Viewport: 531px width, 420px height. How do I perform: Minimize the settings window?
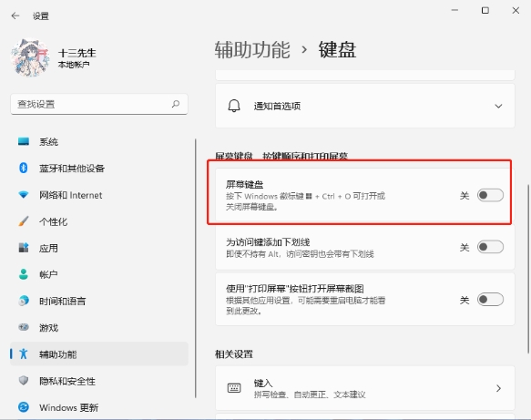point(454,11)
